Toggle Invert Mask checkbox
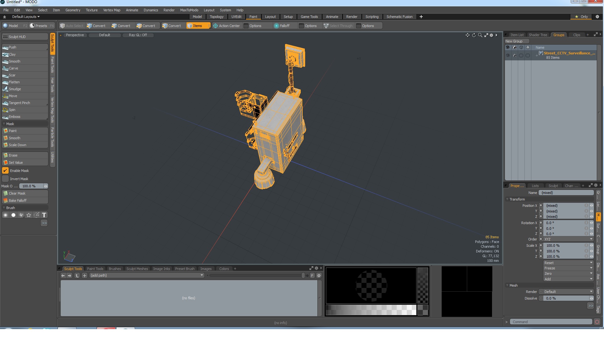This screenshot has width=604, height=364. [5, 179]
